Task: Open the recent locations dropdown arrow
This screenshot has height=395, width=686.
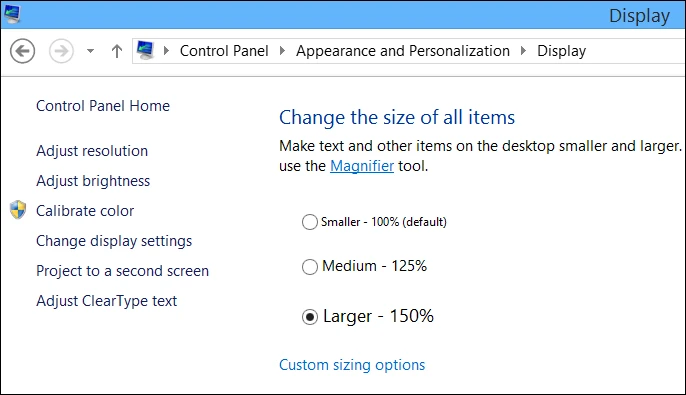Action: [91, 51]
